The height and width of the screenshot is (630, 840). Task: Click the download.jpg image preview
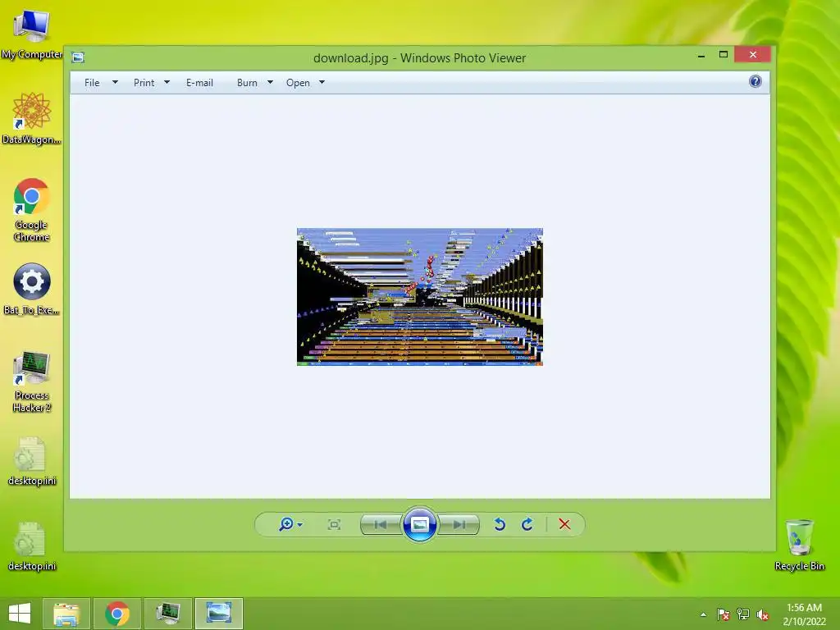(x=420, y=297)
